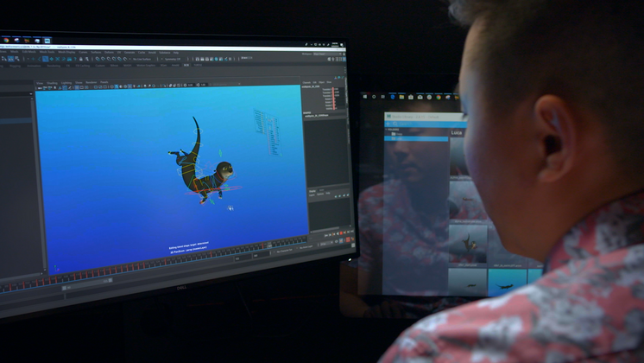The image size is (644, 363).
Task: Switch to the Rendering shelf tab
Action: click(54, 66)
